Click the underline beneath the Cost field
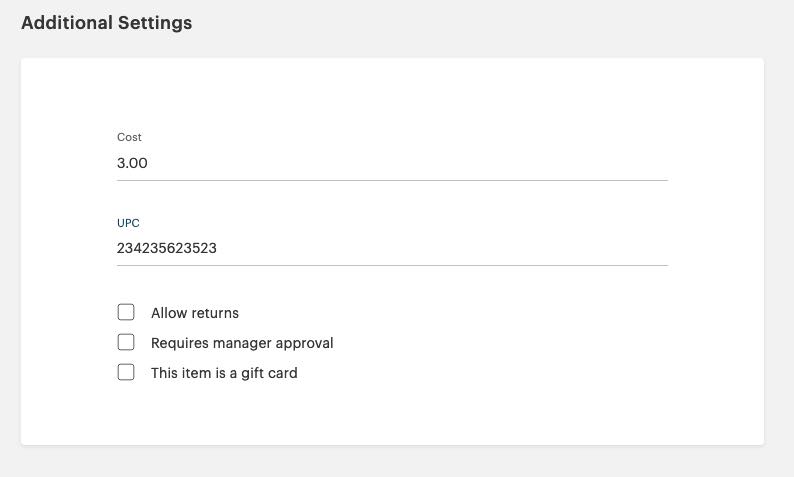Viewport: 794px width, 477px height. 392,180
